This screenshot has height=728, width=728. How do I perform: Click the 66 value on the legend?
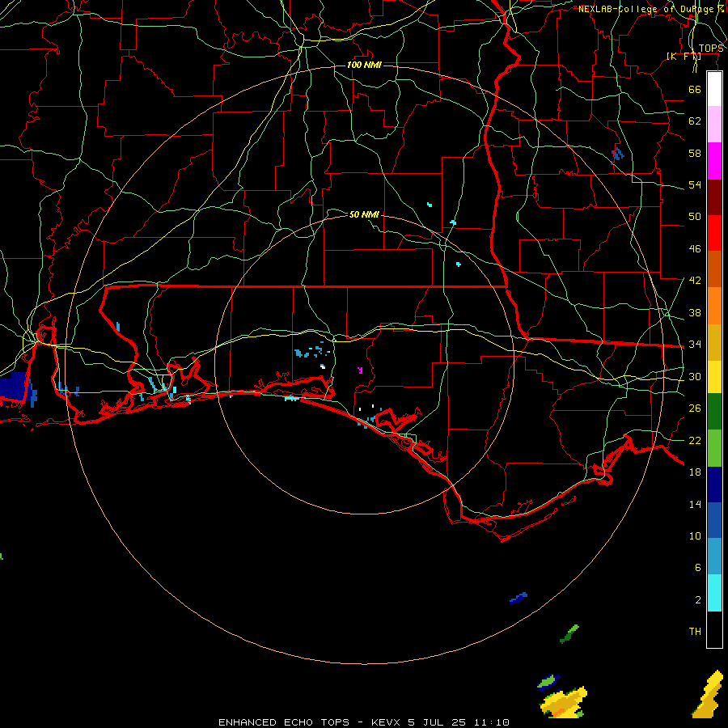[695, 89]
